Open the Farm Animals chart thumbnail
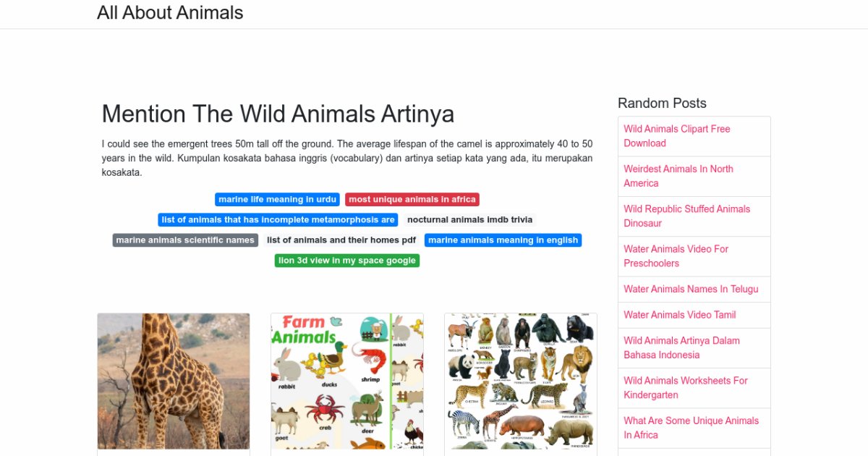The image size is (868, 456). [347, 381]
